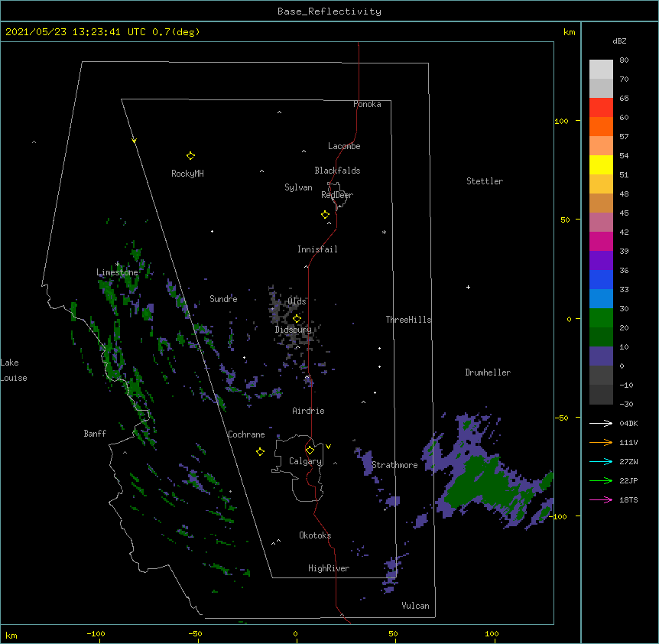Click the Limestone label
Screen dimensions: 659x644
pos(117,272)
